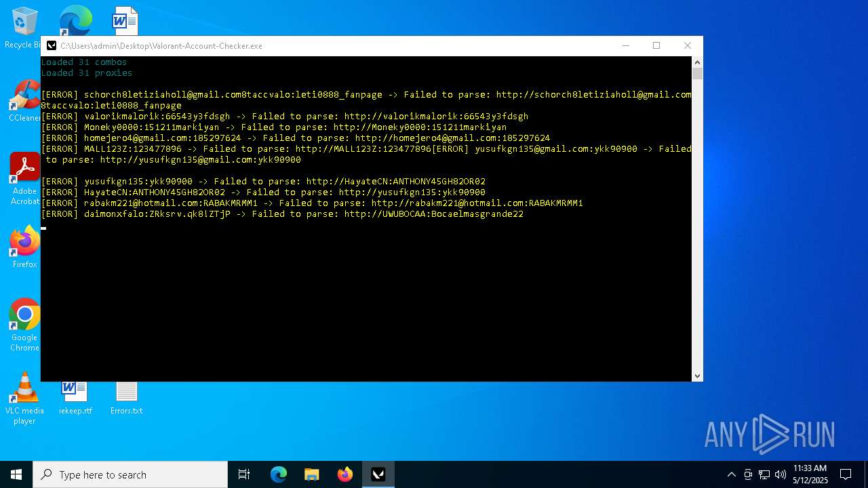The height and width of the screenshot is (488, 868).
Task: Click the error line starting with HayateCN
Action: coord(263,192)
